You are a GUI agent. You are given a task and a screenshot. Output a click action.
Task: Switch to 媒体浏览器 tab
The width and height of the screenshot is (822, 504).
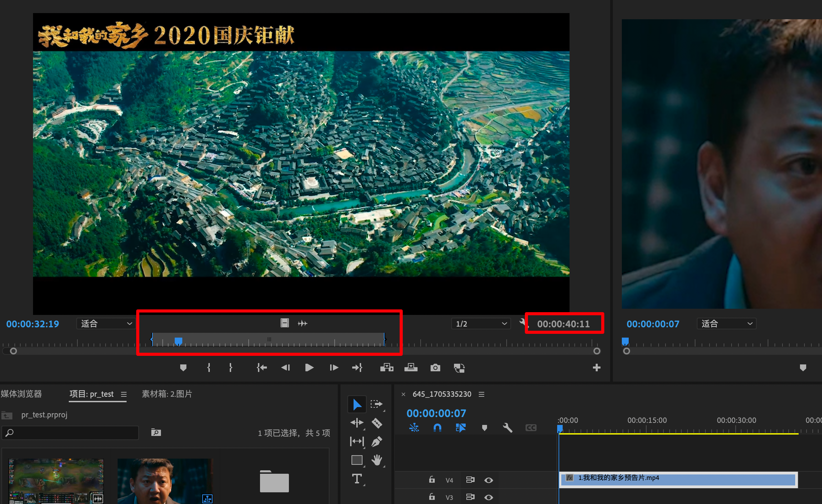pyautogui.click(x=21, y=394)
